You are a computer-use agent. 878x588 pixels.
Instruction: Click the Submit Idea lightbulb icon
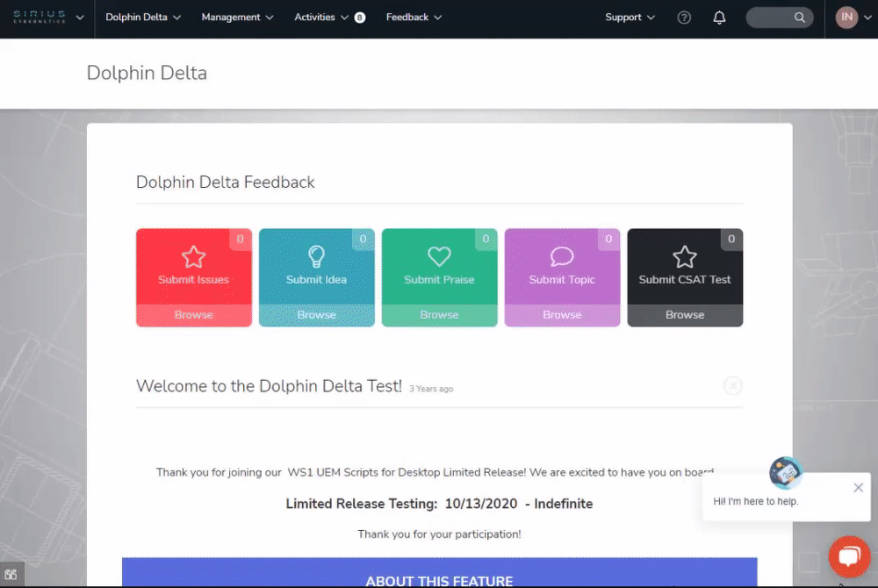316,257
